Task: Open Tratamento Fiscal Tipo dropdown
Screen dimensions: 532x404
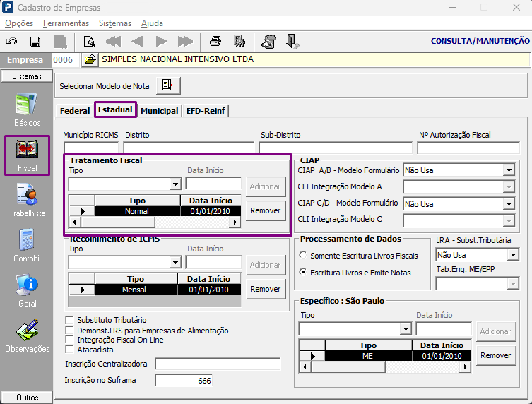Action: [175, 184]
